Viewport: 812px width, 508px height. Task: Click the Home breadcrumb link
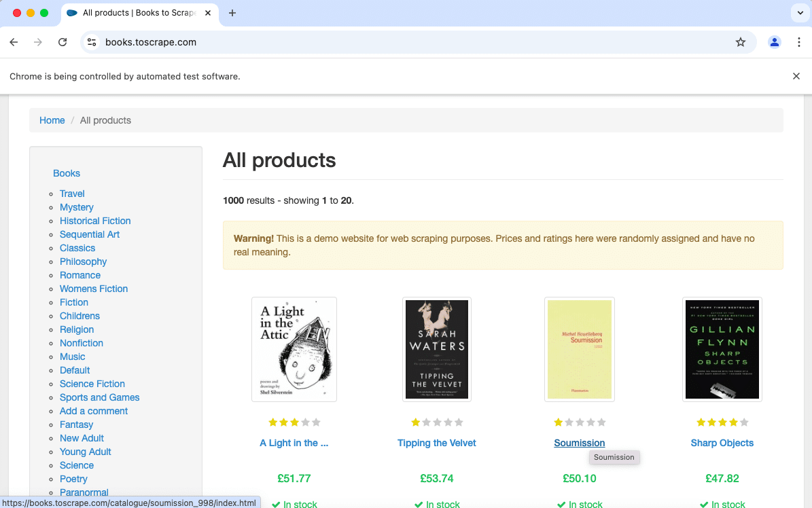pos(52,120)
